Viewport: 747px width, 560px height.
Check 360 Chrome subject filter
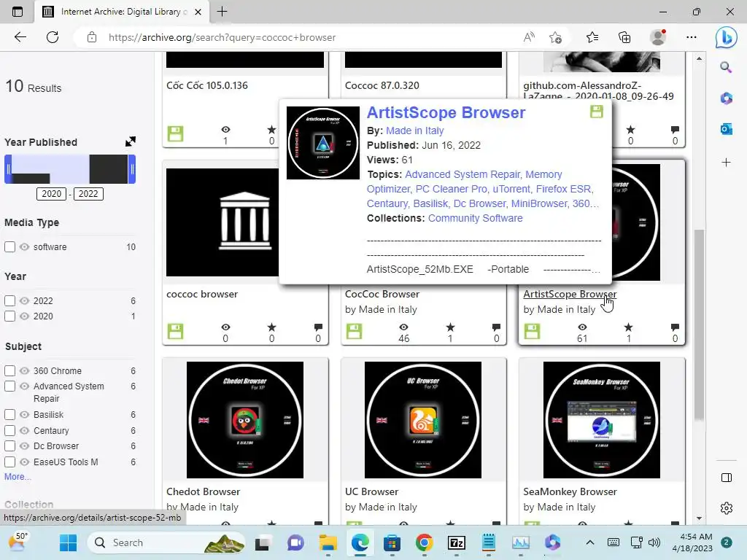tap(9, 370)
